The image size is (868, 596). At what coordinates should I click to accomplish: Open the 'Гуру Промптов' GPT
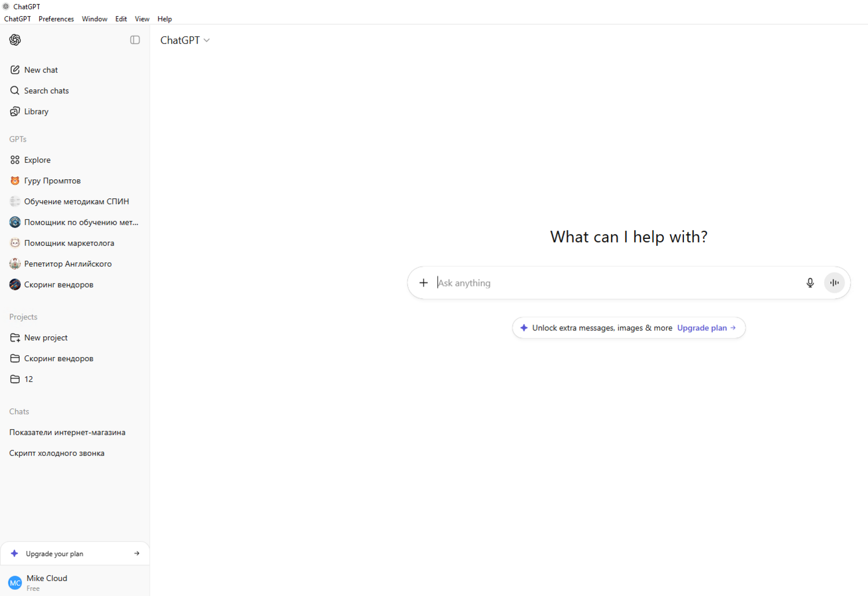[53, 181]
